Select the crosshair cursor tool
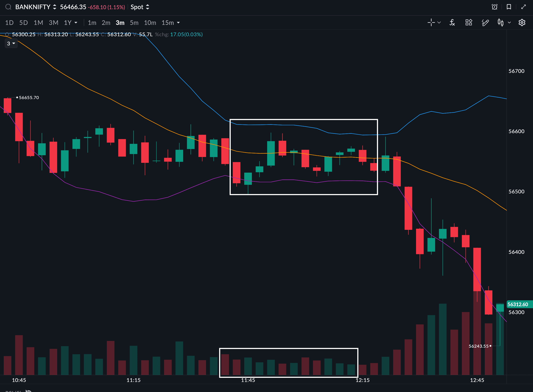Viewport: 533px width, 392px height. (431, 22)
